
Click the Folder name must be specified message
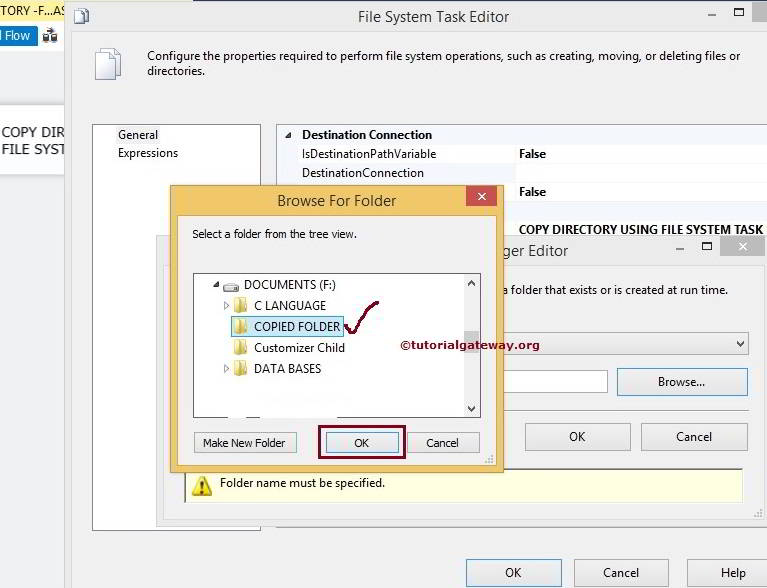pos(302,483)
